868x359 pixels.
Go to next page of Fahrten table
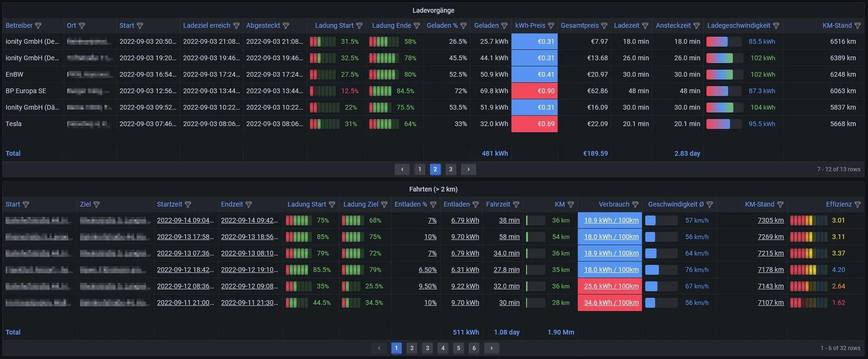coord(491,348)
